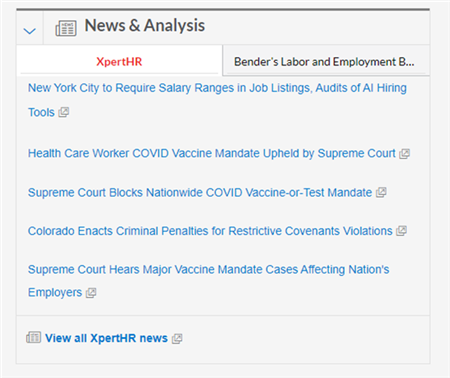Select the XpertHR tab

pos(119,62)
